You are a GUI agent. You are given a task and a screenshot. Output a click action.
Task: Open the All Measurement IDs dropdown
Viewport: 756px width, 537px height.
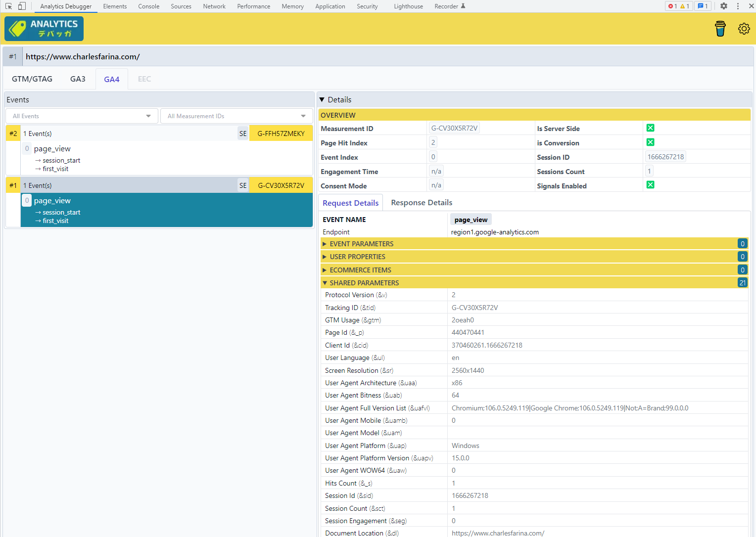[236, 116]
